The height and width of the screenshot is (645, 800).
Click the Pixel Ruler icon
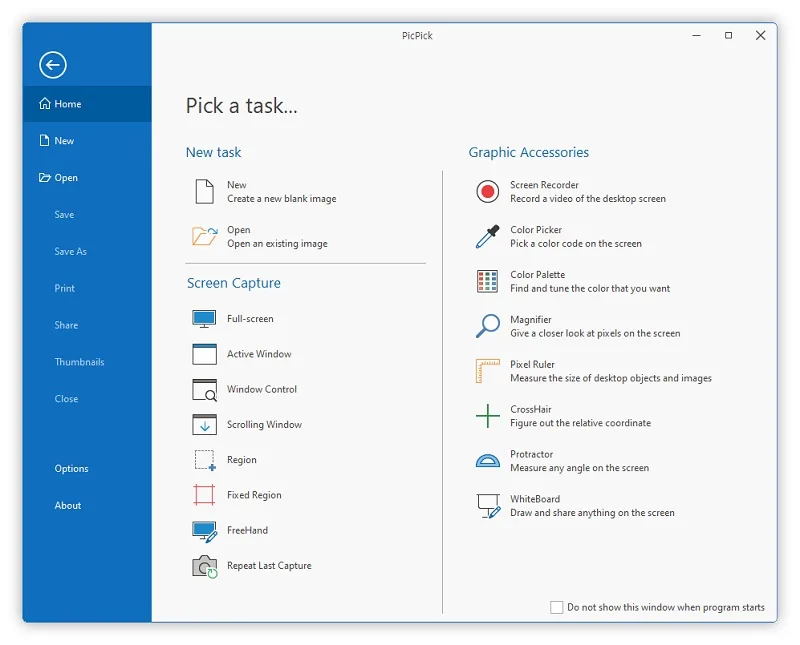coord(487,371)
